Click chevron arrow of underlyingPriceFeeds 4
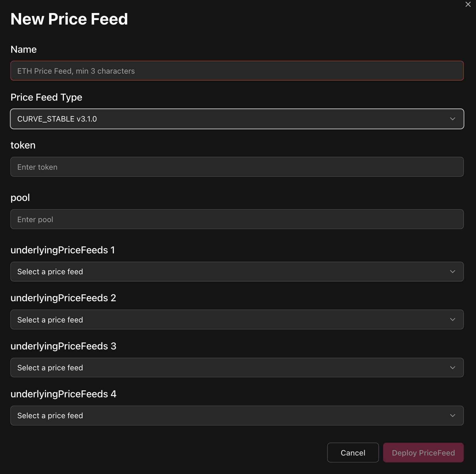This screenshot has width=476, height=474. [x=452, y=416]
